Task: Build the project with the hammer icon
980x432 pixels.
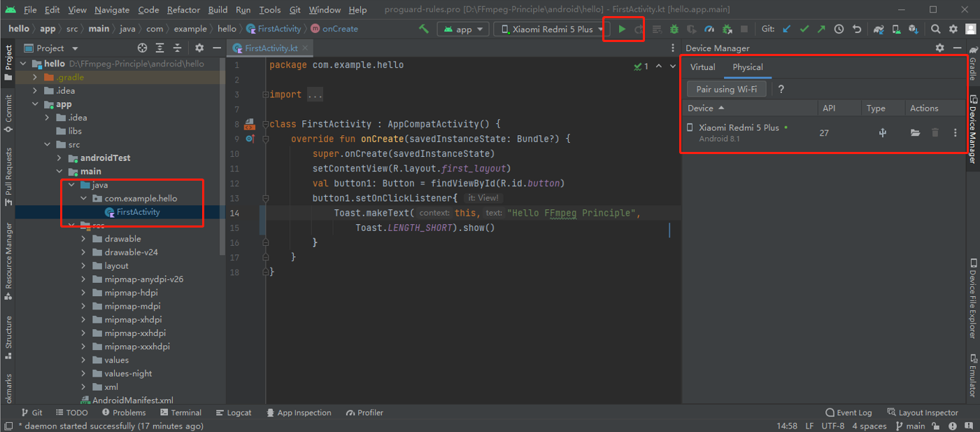Action: pos(423,29)
